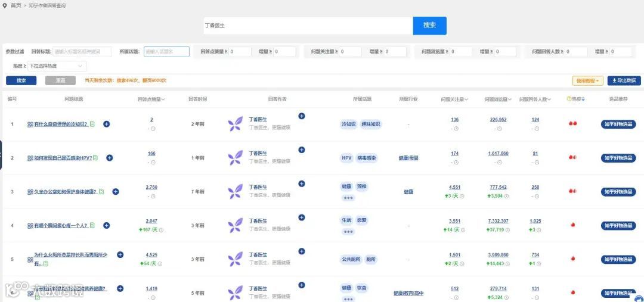644x302 pixels.
Task: Click the 公共厕所 topic tag
Action: point(351,259)
